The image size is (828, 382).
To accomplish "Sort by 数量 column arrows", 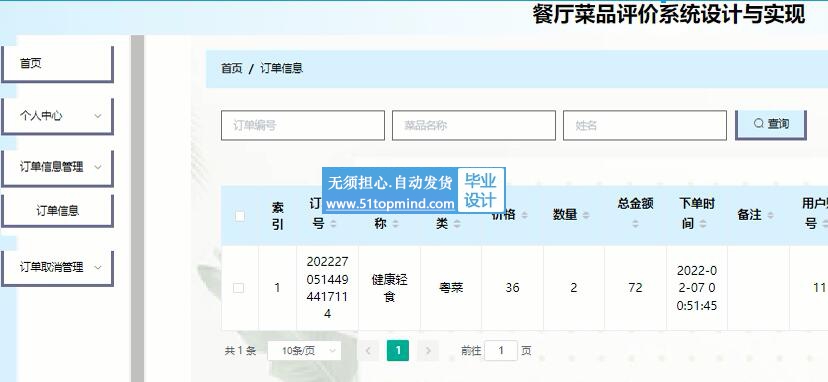I will (x=586, y=215).
